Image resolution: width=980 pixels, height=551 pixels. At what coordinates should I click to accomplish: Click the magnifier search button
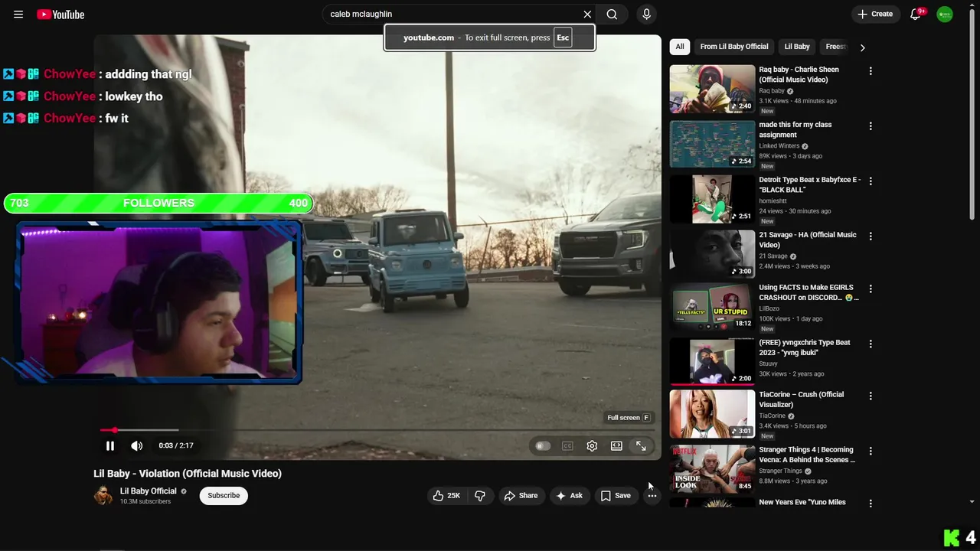[x=612, y=15]
